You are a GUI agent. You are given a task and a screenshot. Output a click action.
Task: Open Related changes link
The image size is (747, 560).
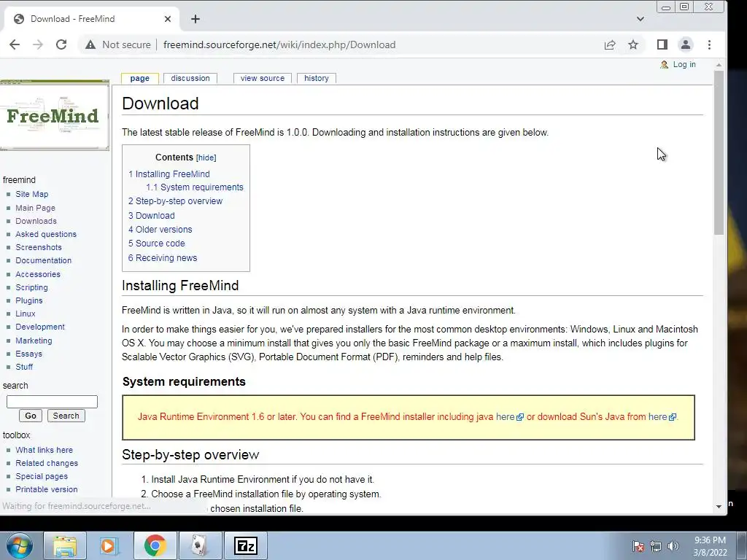[47, 463]
